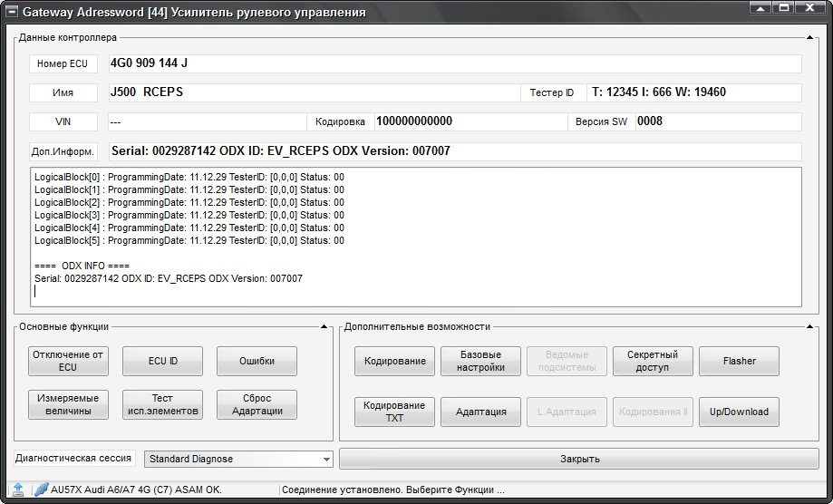This screenshot has height=504, width=833.
Task: Click the LogicalBlock[0] log line
Action: [189, 177]
